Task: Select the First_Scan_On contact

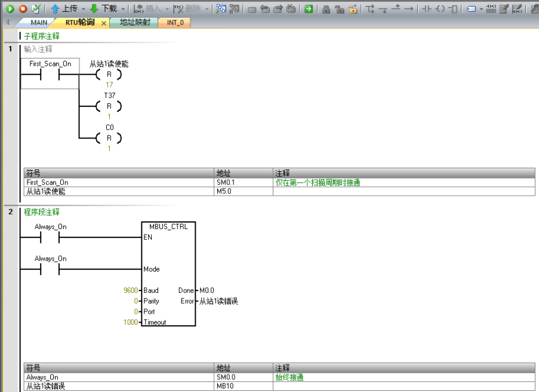Action: tap(50, 73)
